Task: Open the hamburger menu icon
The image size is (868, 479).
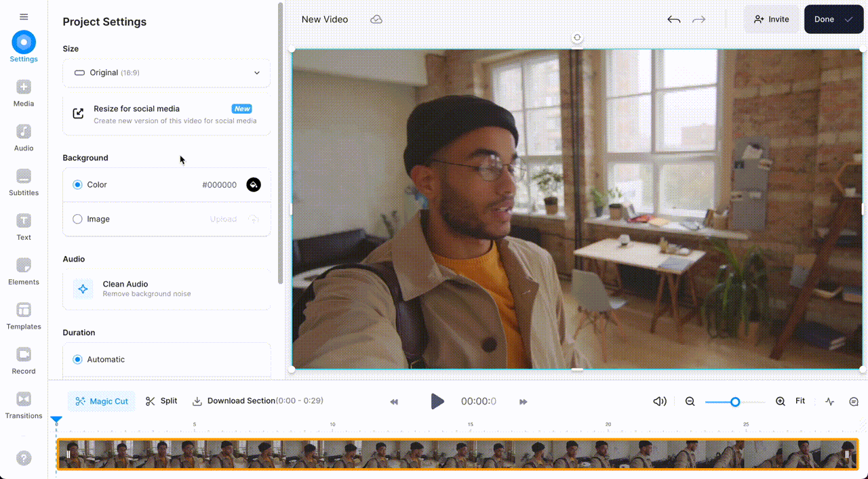Action: pos(24,17)
